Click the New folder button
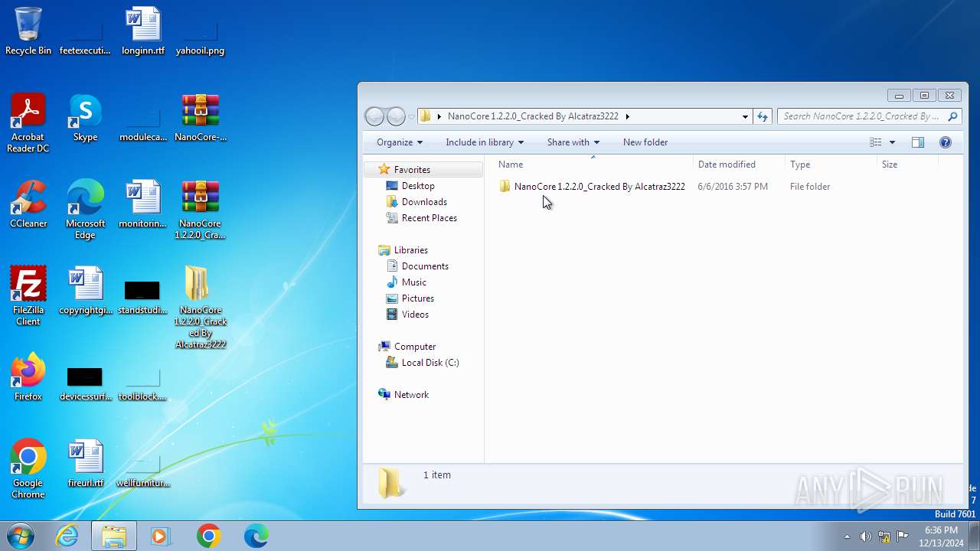This screenshot has height=551, width=980. pyautogui.click(x=645, y=142)
